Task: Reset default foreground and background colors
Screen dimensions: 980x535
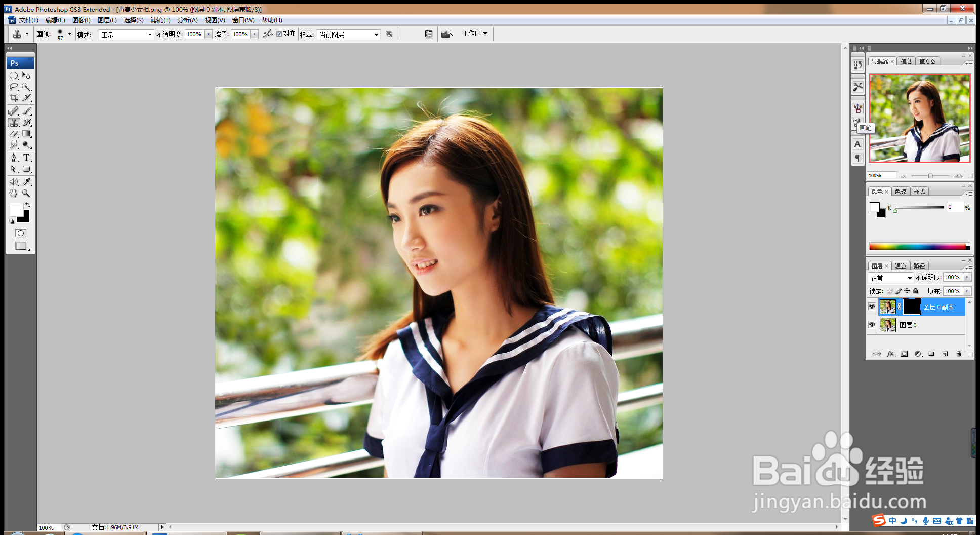Action: click(x=12, y=221)
